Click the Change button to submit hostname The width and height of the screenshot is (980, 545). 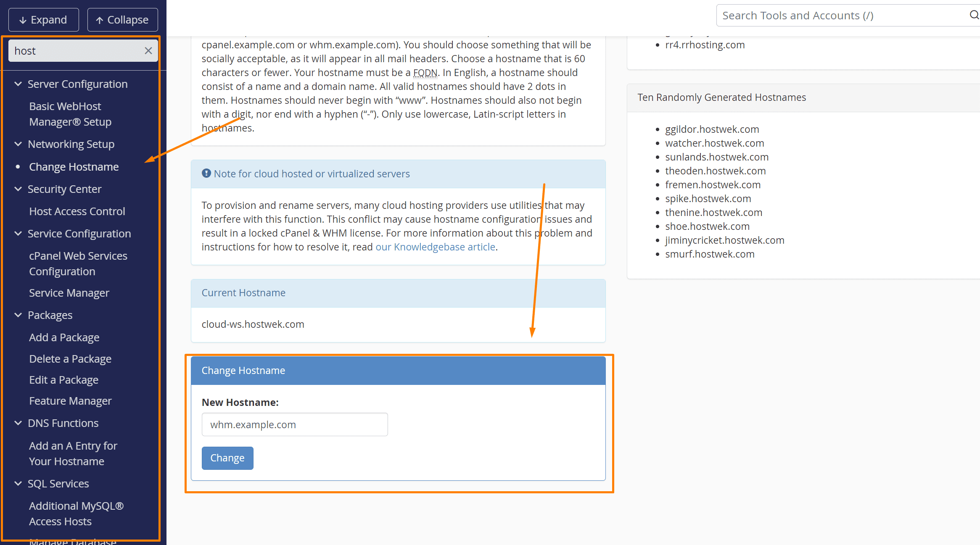tap(227, 458)
